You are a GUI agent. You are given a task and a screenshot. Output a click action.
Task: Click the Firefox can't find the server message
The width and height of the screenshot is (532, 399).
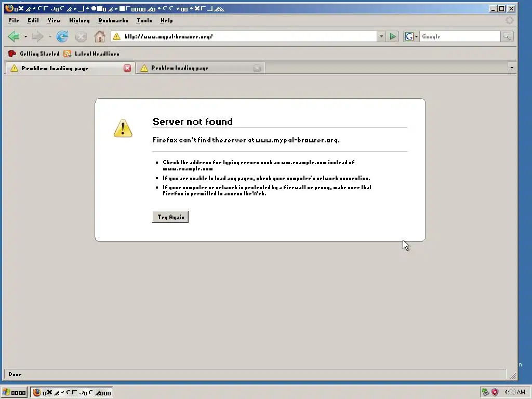(x=246, y=140)
